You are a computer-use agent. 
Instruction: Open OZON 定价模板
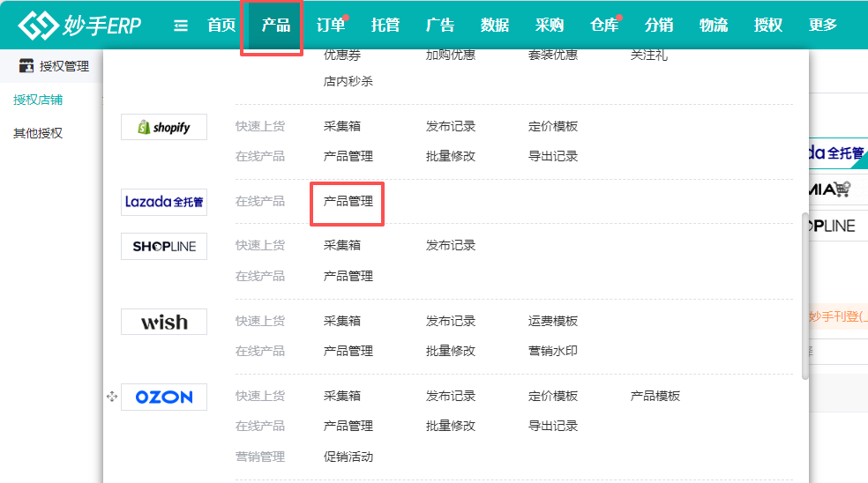pos(553,396)
